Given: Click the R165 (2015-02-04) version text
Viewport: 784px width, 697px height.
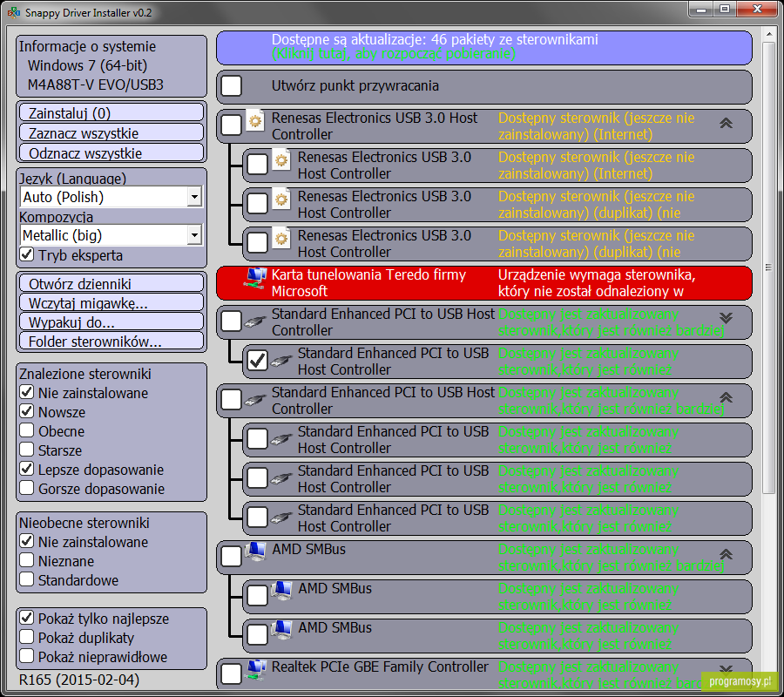Looking at the screenshot, I should 79,680.
